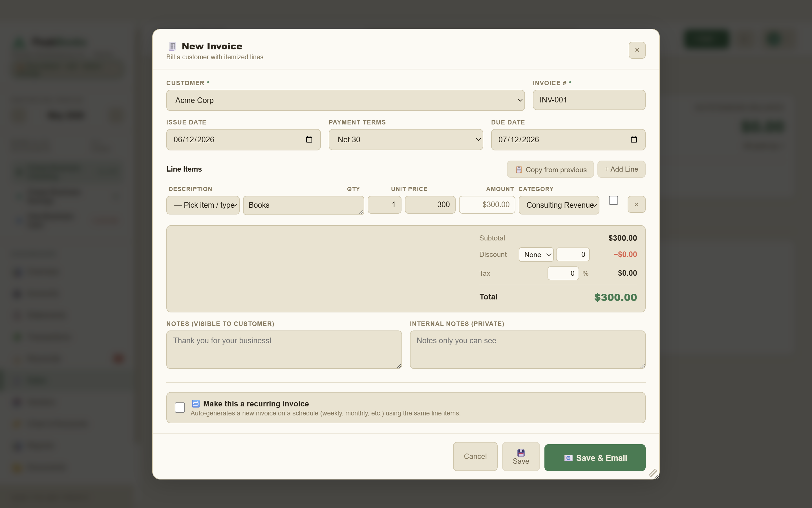Click the Subtotal value $300.00

click(x=623, y=238)
